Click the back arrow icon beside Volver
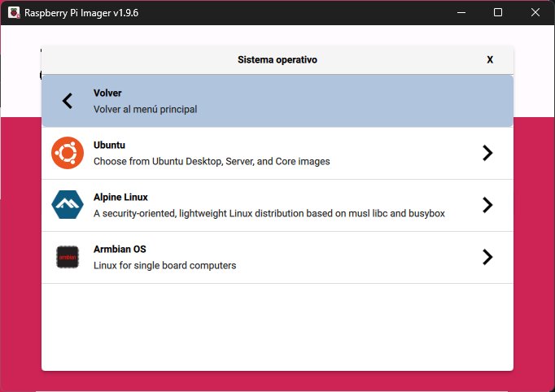 coord(68,101)
